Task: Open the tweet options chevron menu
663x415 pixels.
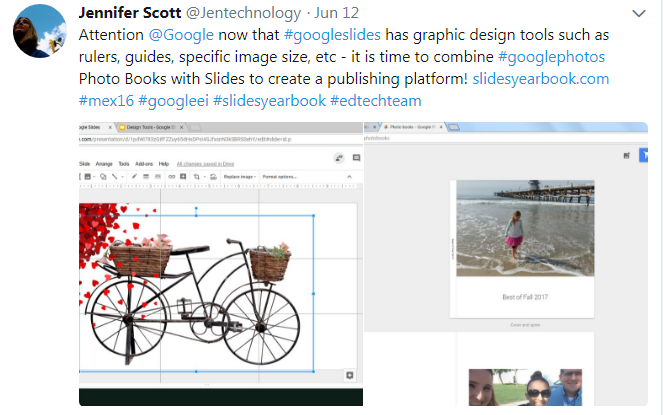Action: pos(638,14)
